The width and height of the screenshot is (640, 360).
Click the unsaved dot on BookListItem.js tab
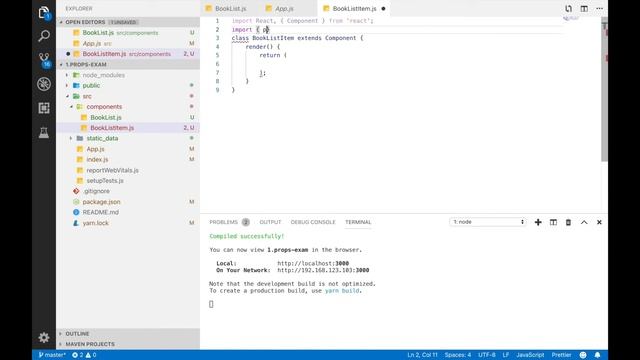(x=383, y=9)
